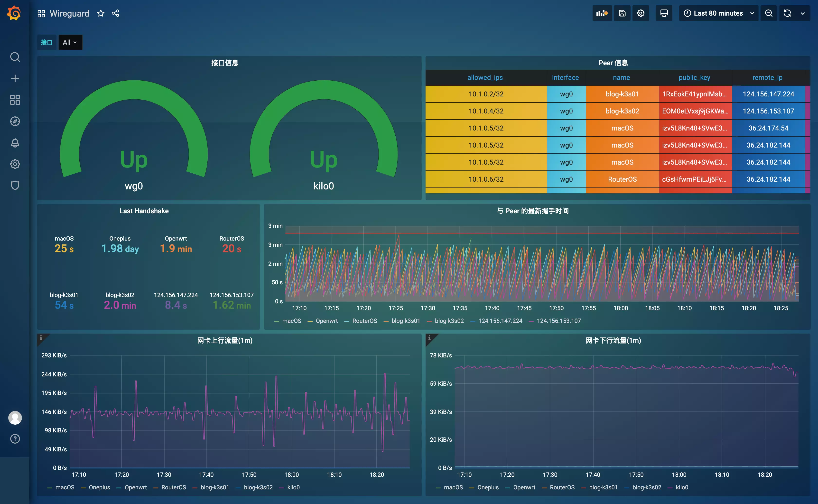Toggle Openwrt series in handshake graph legend
818x504 pixels.
tap(326, 321)
